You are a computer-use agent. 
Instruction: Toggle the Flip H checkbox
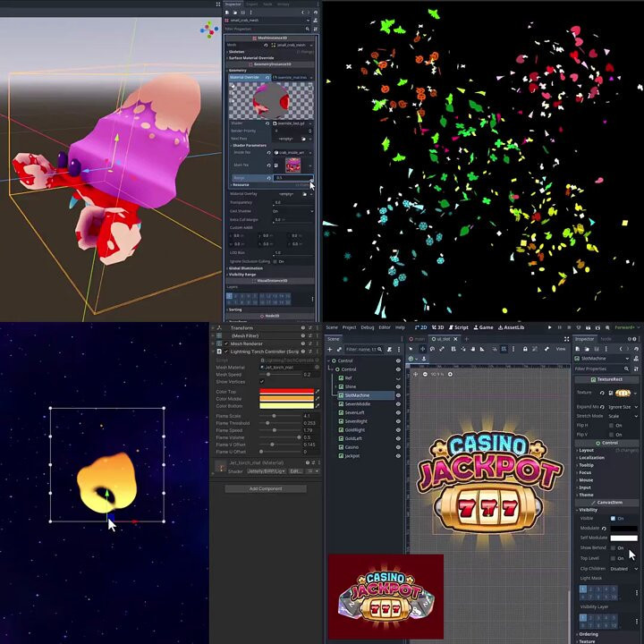click(x=613, y=426)
